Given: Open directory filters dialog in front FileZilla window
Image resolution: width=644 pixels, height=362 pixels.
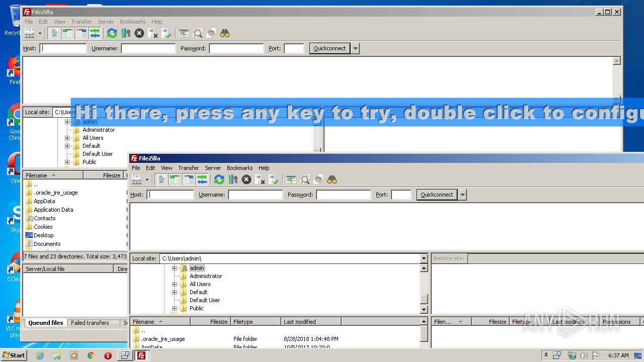Looking at the screenshot, I should (291, 179).
